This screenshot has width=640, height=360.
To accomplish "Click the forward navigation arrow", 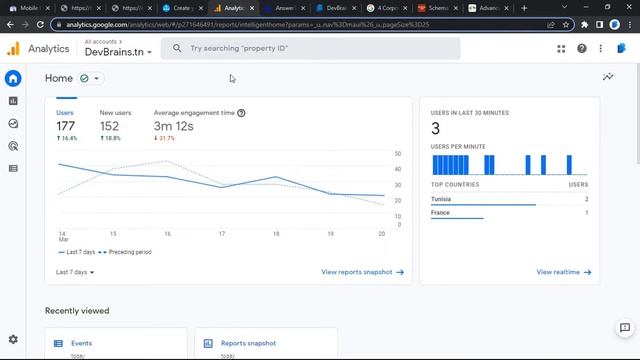I will pyautogui.click(x=25, y=24).
